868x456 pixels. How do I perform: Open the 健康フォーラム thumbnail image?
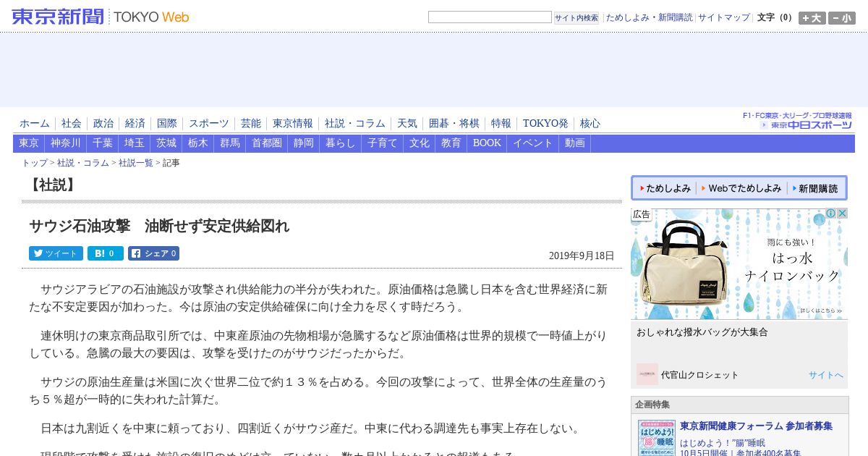pyautogui.click(x=656, y=438)
